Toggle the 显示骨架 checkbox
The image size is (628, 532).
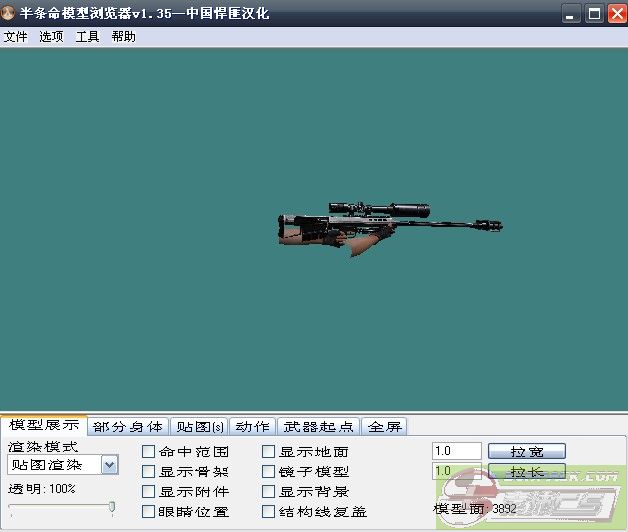click(149, 472)
